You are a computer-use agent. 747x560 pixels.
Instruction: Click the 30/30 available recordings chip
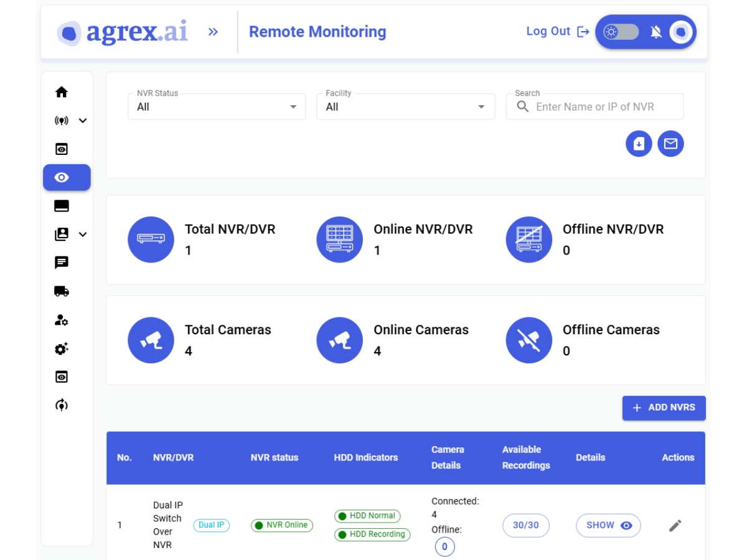pos(526,525)
